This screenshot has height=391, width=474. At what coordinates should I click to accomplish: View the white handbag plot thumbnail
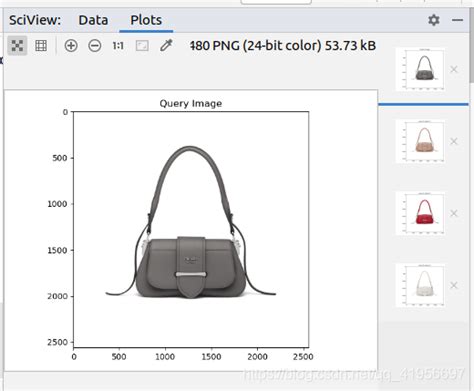click(420, 285)
